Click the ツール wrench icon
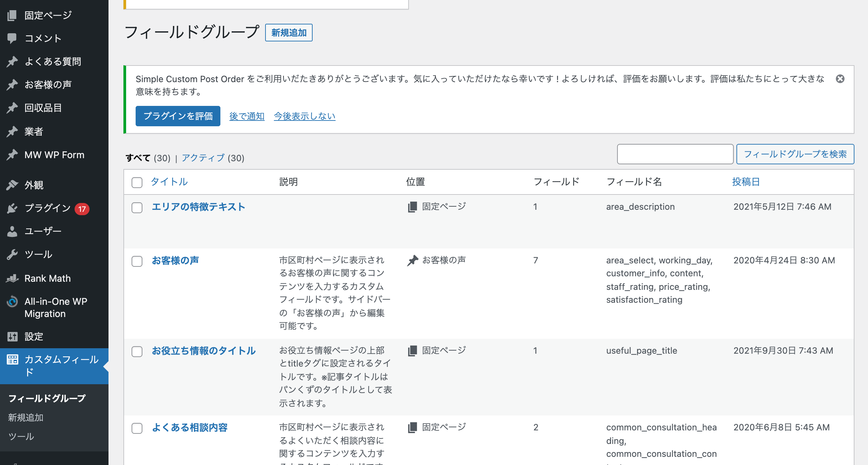868x465 pixels. pyautogui.click(x=12, y=254)
